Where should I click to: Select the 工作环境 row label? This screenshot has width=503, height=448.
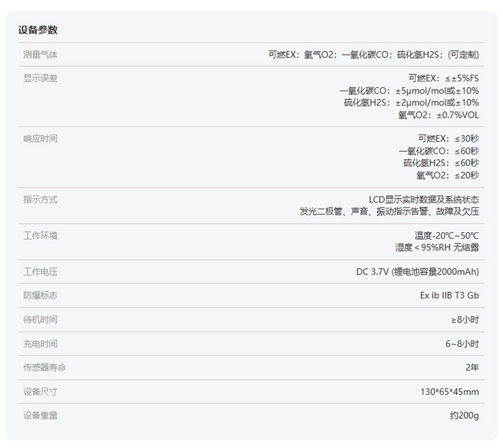(40, 235)
